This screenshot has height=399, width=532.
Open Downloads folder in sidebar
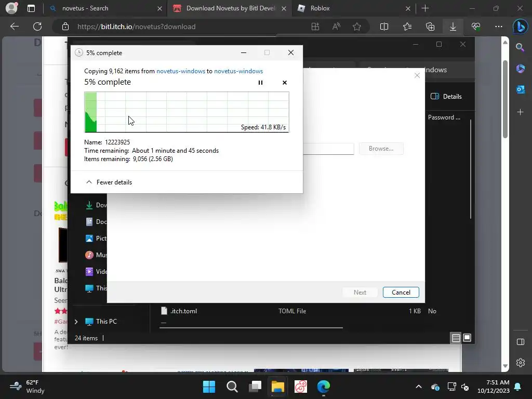(96, 205)
